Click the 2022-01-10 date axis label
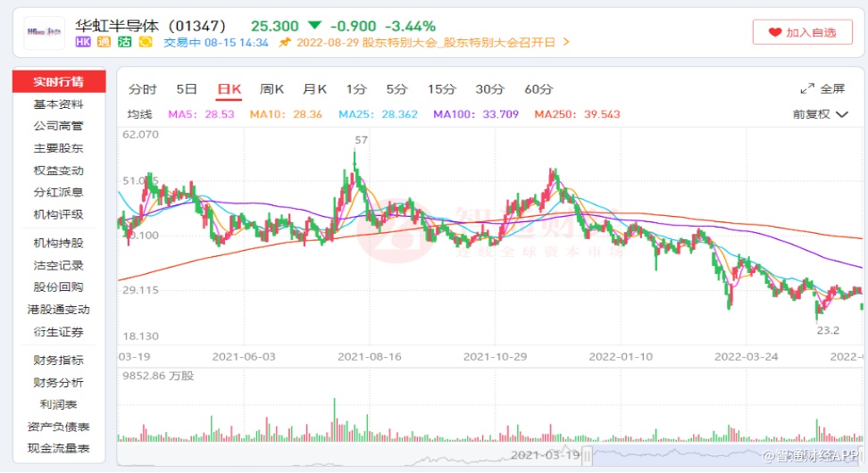Screen dimensions: 868x473 click(621, 356)
